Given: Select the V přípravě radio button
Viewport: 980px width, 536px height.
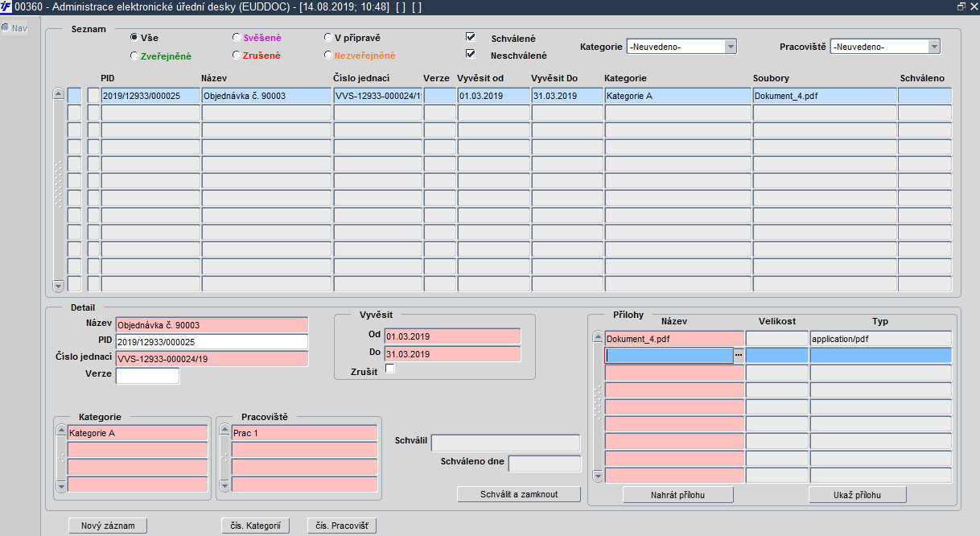Looking at the screenshot, I should click(327, 38).
